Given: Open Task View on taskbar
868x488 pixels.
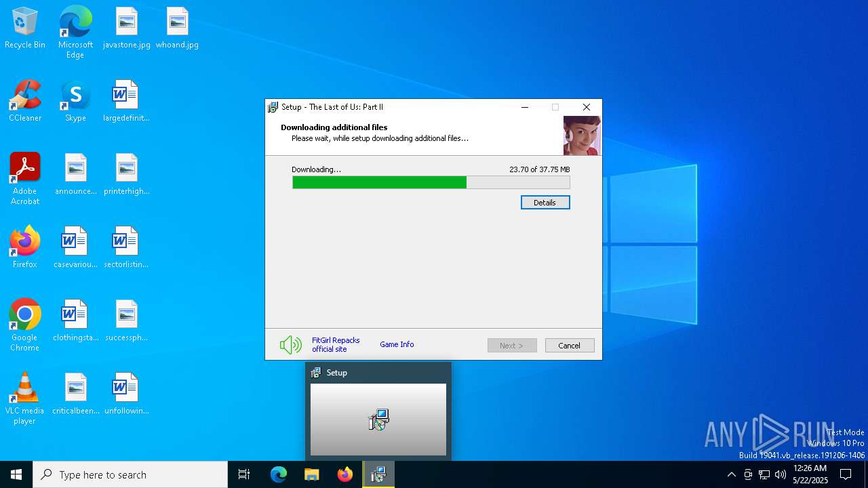Looking at the screenshot, I should coord(244,474).
